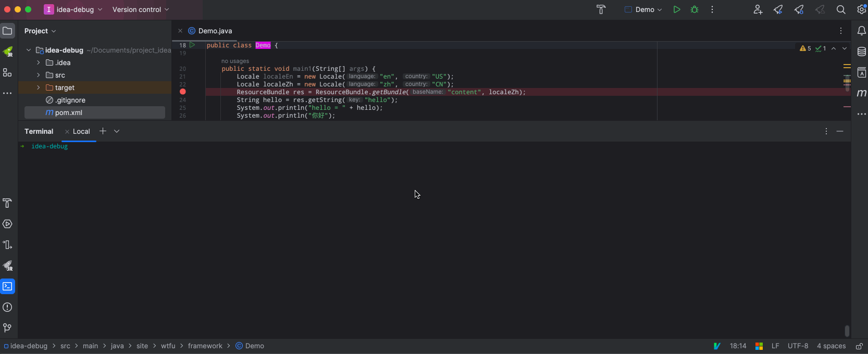868x354 pixels.
Task: Click the green Run button for Demo
Action: pos(676,9)
